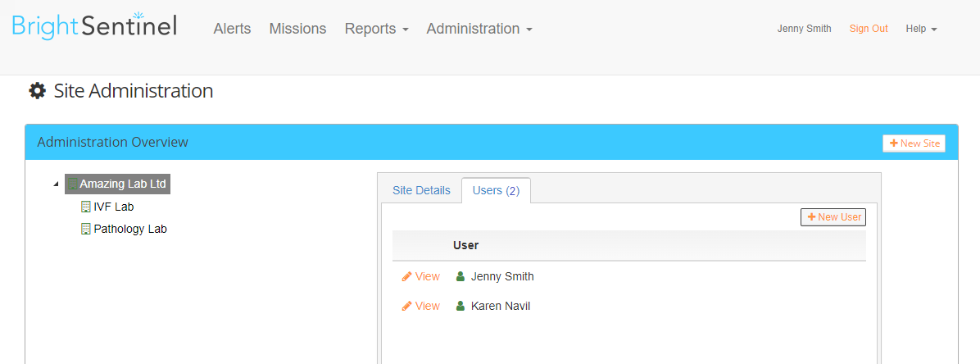This screenshot has height=364, width=980.
Task: Sign out using the Sign Out link
Action: point(869,29)
